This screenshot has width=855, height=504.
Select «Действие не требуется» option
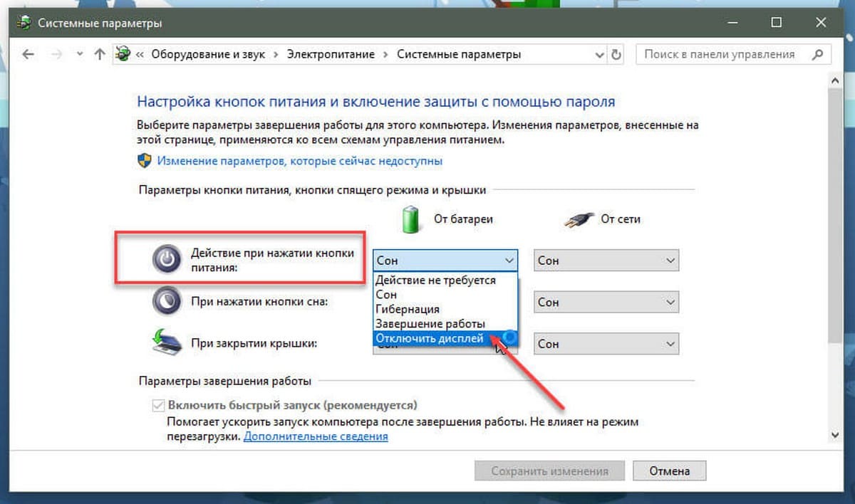(445, 280)
